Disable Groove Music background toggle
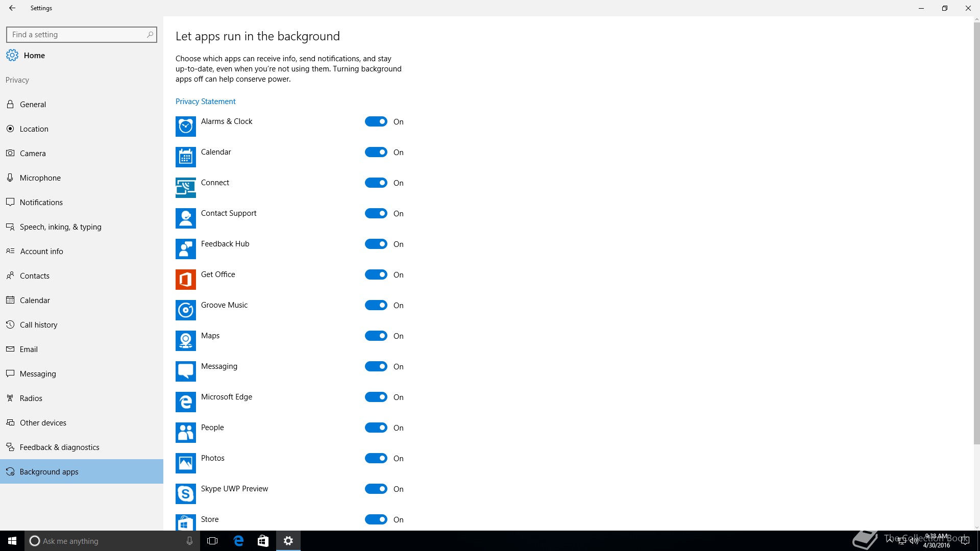This screenshot has height=551, width=980. click(376, 305)
